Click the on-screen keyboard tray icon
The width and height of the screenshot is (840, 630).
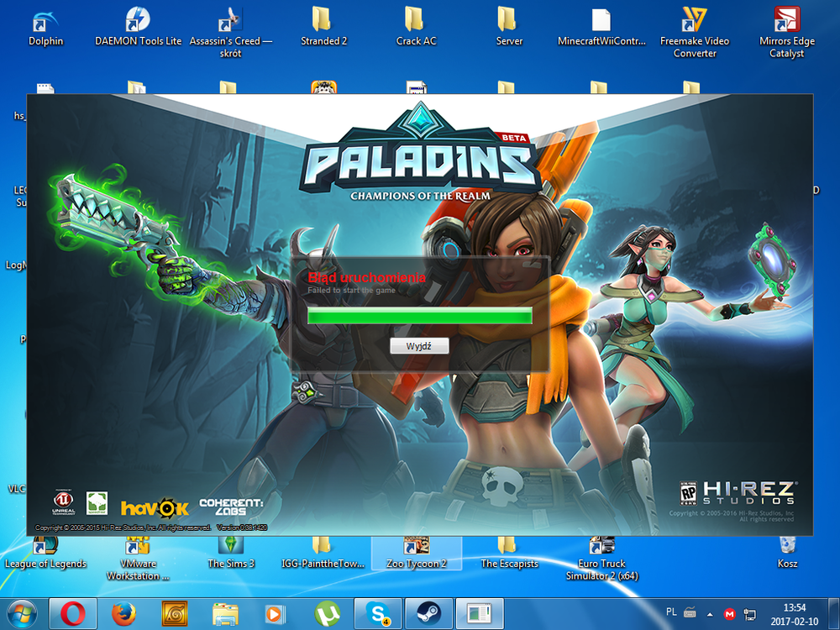690,612
